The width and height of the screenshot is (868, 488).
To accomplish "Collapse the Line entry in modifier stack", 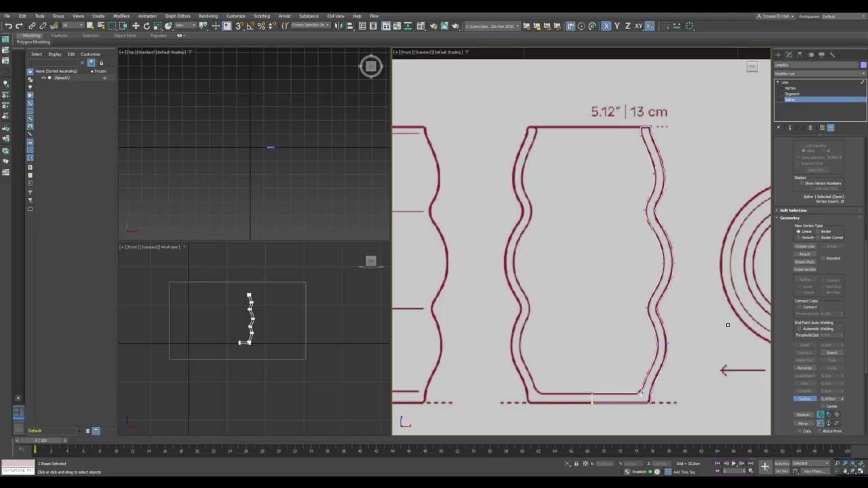I will [778, 82].
